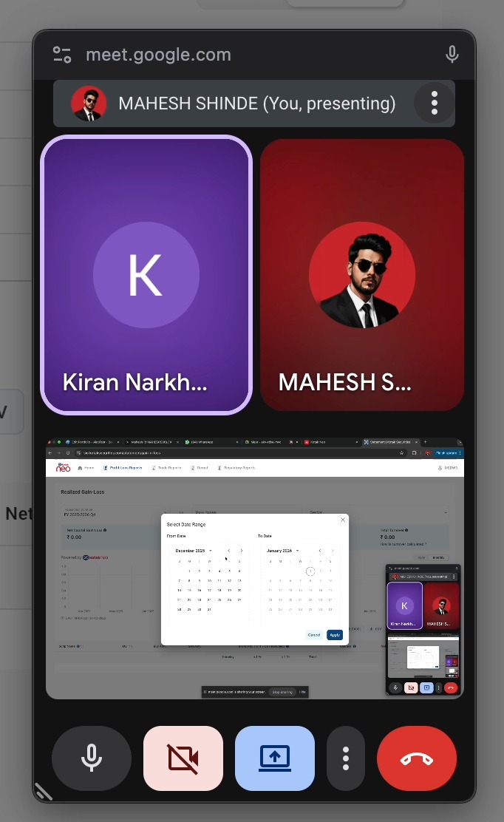Screen dimensions: 504x822
Task: Toggle screen presenting button
Action: click(x=275, y=758)
